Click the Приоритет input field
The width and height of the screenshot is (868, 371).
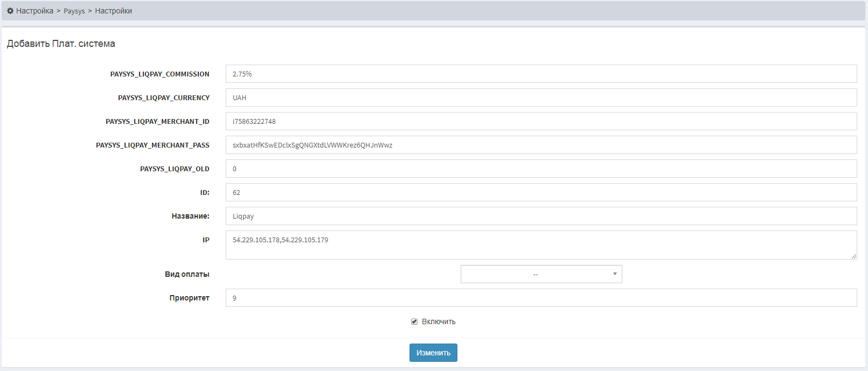(x=541, y=298)
